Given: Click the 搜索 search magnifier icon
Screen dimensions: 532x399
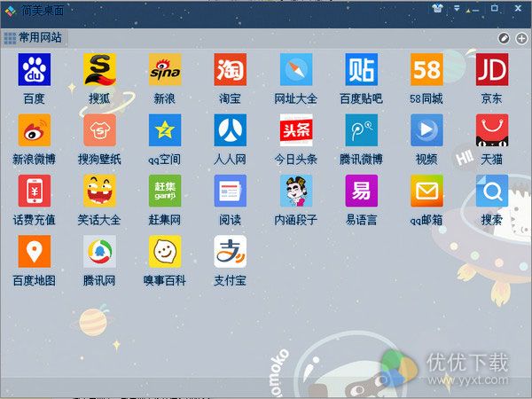Looking at the screenshot, I should 492,191.
